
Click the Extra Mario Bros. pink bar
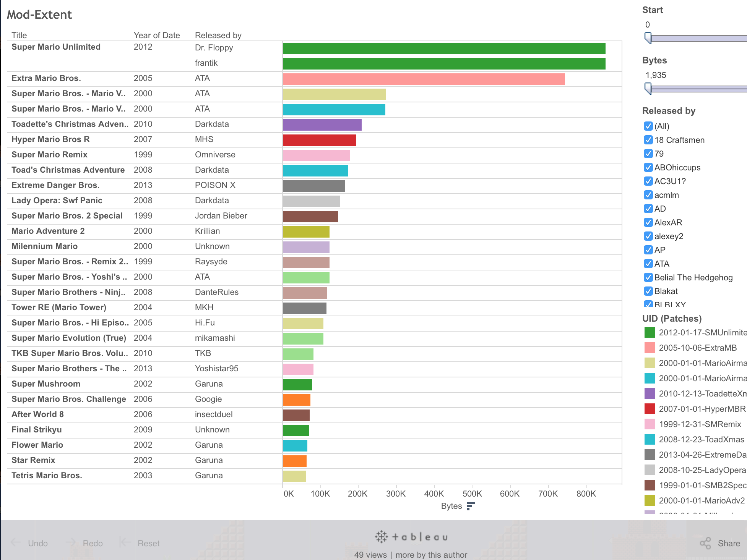424,79
